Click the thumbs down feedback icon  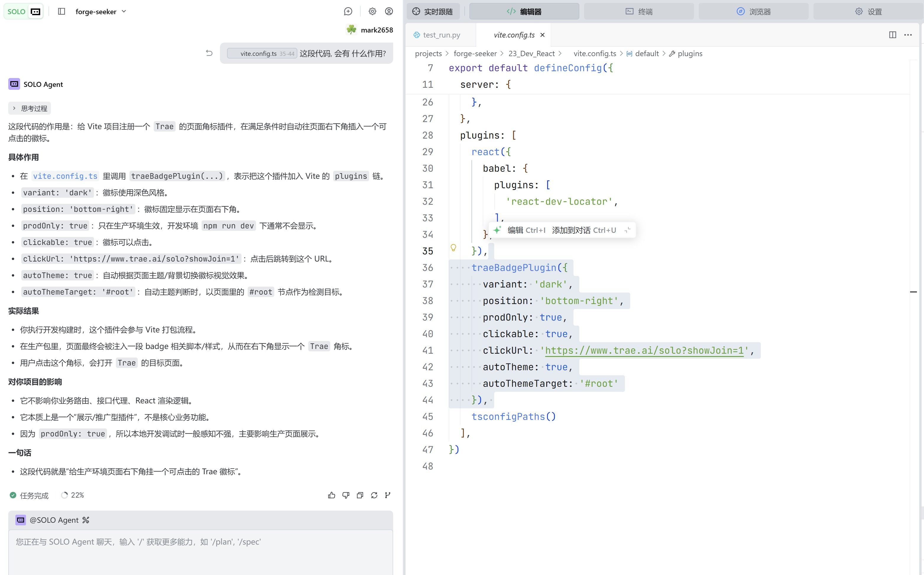tap(346, 495)
